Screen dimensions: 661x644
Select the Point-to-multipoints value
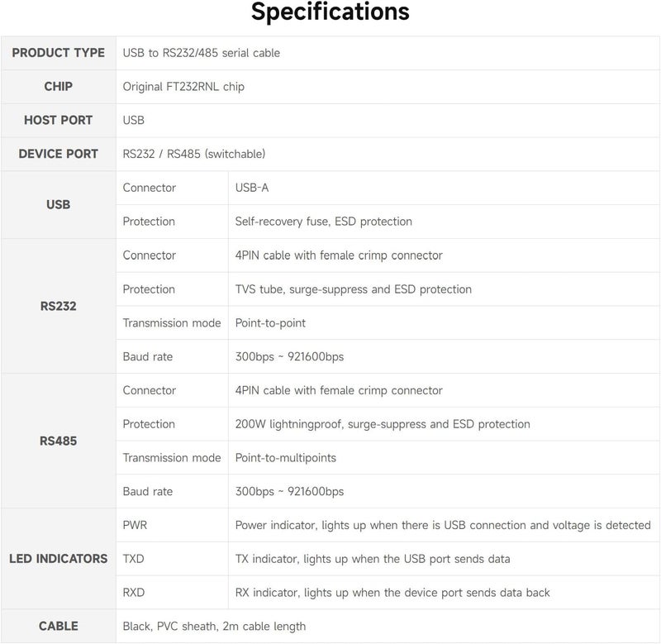coord(286,458)
